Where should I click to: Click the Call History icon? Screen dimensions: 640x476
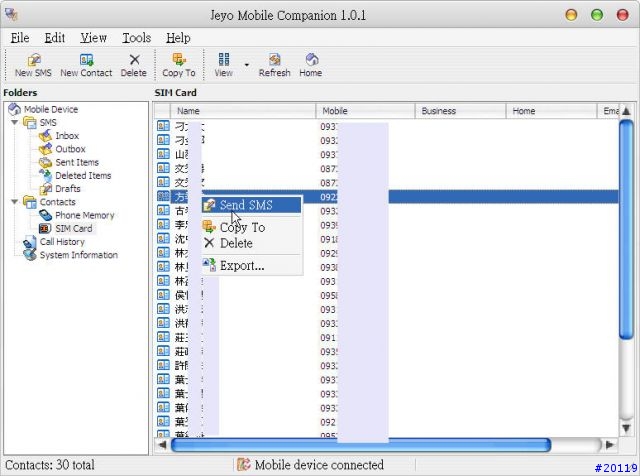[29, 242]
